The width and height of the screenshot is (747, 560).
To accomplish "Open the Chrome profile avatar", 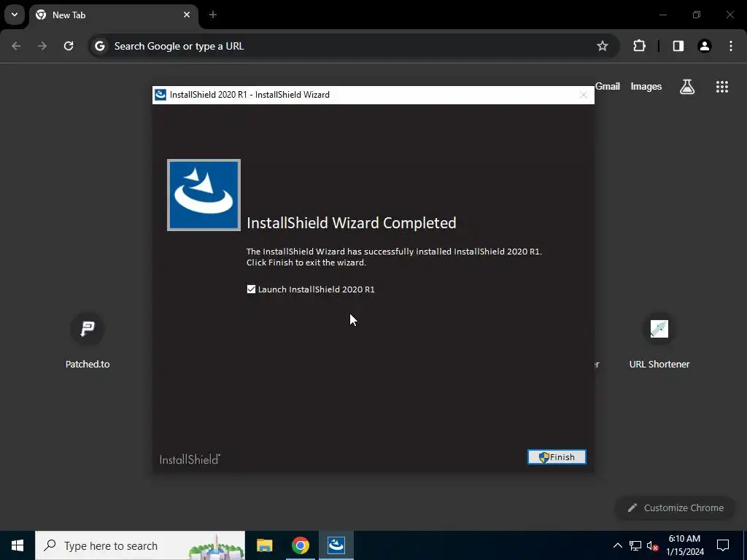I will pos(705,46).
